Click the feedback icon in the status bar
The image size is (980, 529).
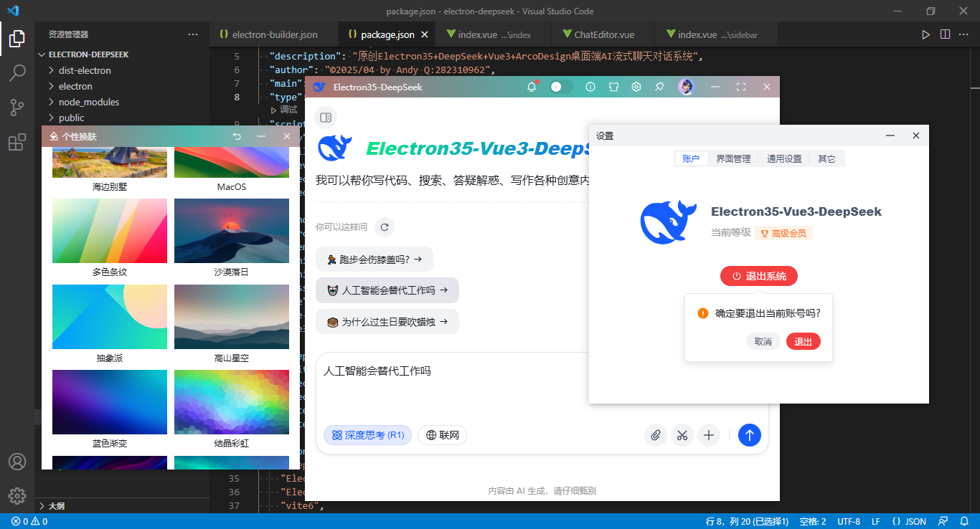(x=944, y=521)
